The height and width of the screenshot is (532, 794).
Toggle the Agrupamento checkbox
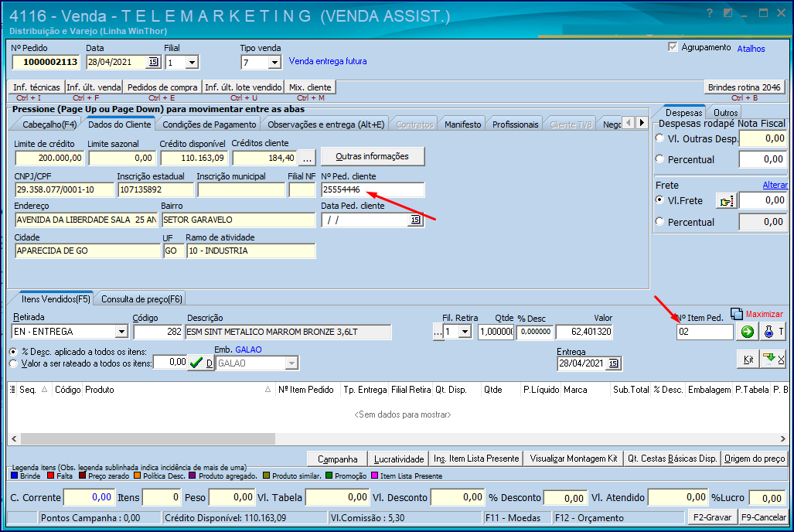673,47
